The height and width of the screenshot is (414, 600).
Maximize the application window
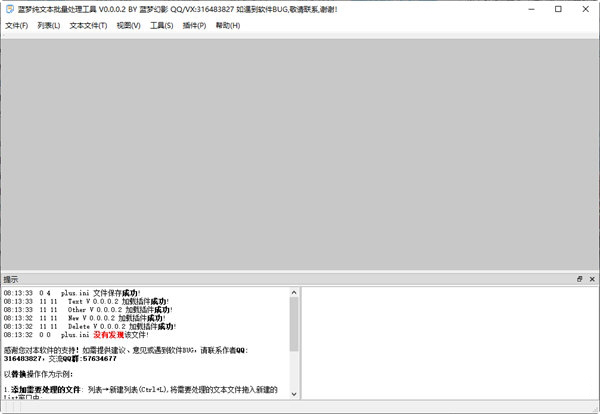pos(558,9)
